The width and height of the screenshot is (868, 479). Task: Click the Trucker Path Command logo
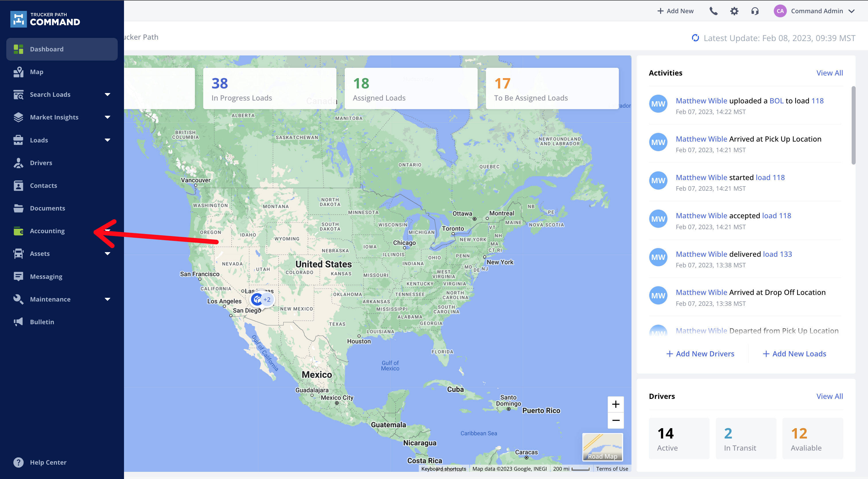pos(45,19)
